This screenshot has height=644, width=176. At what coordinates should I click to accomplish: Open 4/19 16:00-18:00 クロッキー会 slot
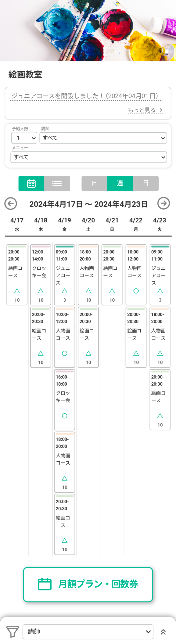pos(65,400)
